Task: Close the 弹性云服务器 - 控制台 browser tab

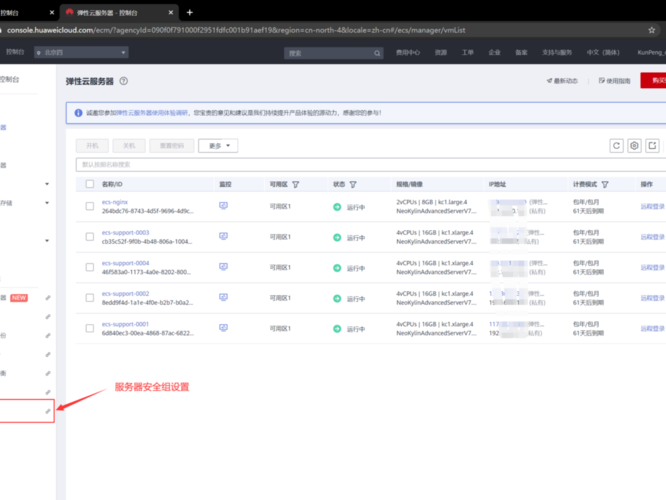Action: 171,13
